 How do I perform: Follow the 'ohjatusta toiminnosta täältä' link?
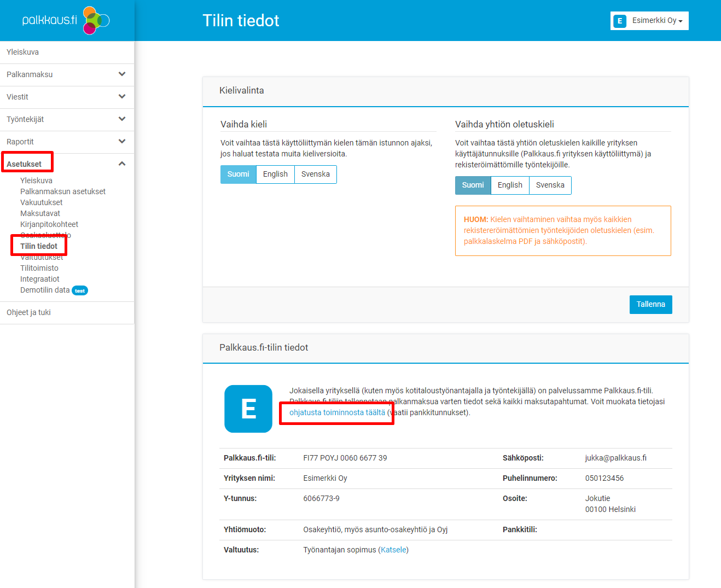pos(337,412)
